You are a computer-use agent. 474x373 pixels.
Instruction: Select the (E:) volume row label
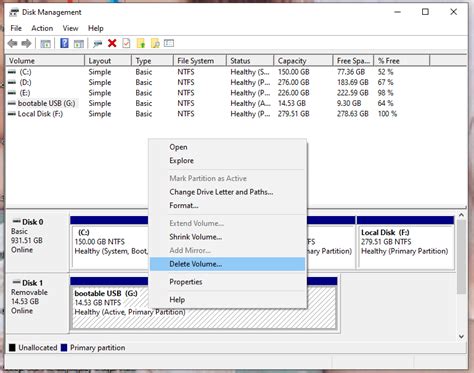[25, 93]
